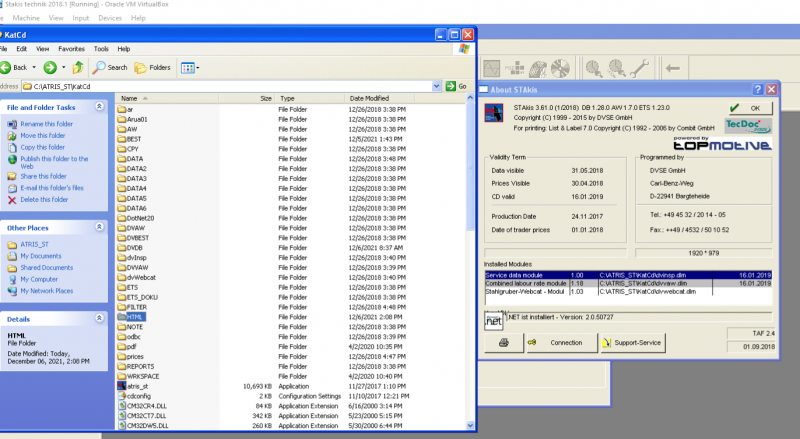
Task: Click the help question mark in About STAkis
Action: click(758, 89)
